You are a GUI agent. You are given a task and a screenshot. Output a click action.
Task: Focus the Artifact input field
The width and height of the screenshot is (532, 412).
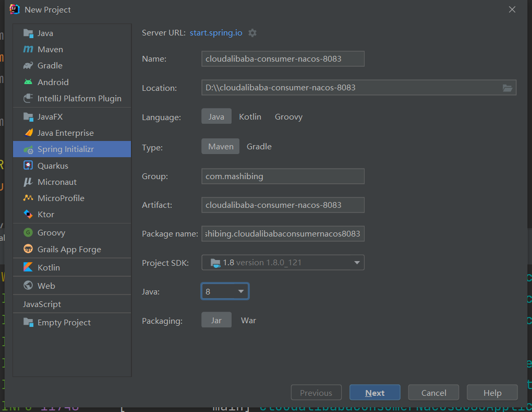[283, 205]
